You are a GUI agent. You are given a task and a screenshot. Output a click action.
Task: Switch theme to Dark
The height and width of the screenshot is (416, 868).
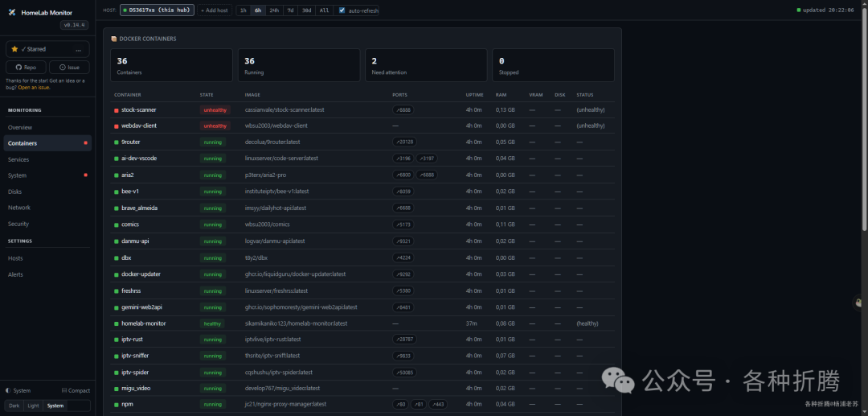[x=14, y=406]
